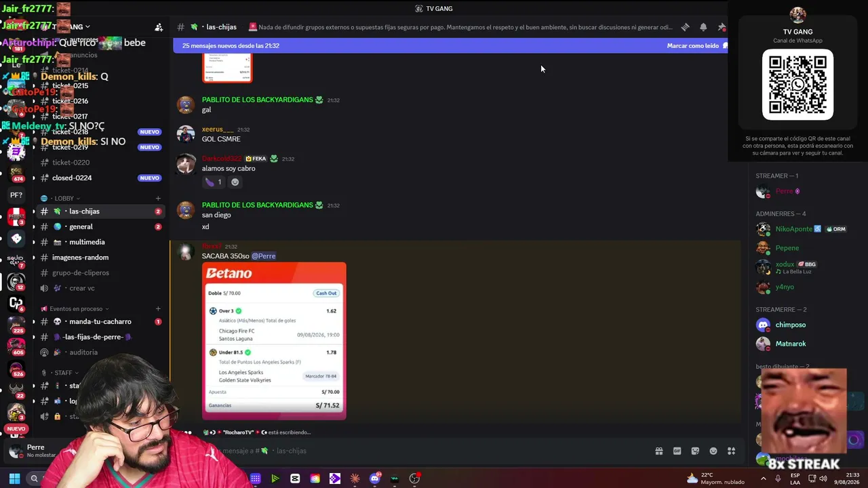Open notification settings bell icon

[x=703, y=27]
